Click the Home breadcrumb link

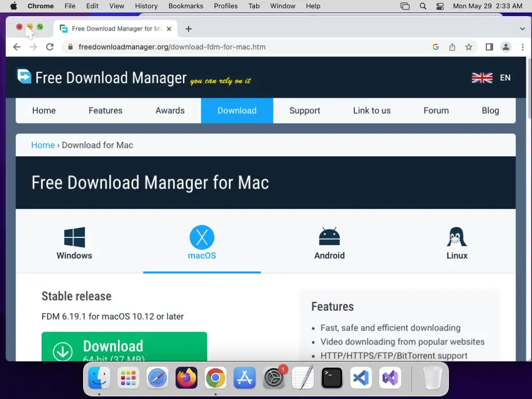click(x=43, y=145)
